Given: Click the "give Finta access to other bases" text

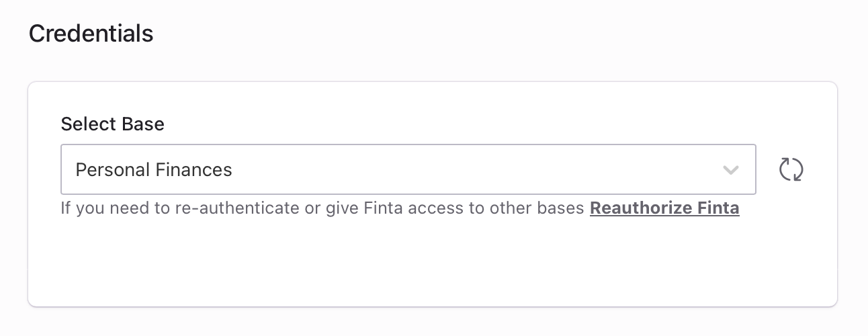Looking at the screenshot, I should (x=457, y=208).
